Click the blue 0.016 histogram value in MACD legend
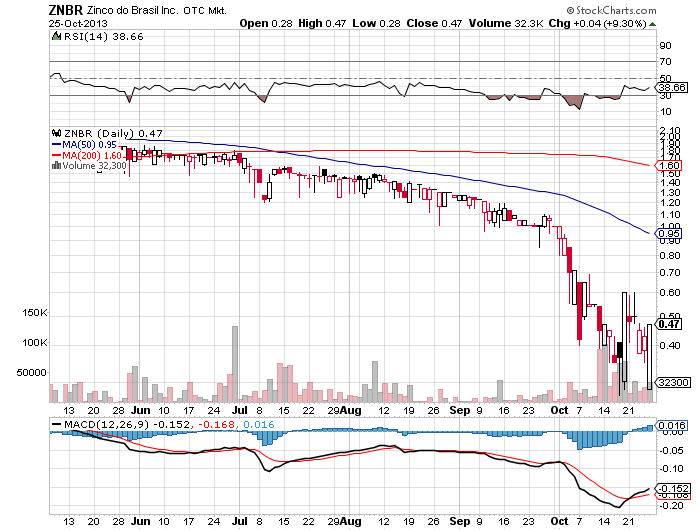 [x=258, y=424]
